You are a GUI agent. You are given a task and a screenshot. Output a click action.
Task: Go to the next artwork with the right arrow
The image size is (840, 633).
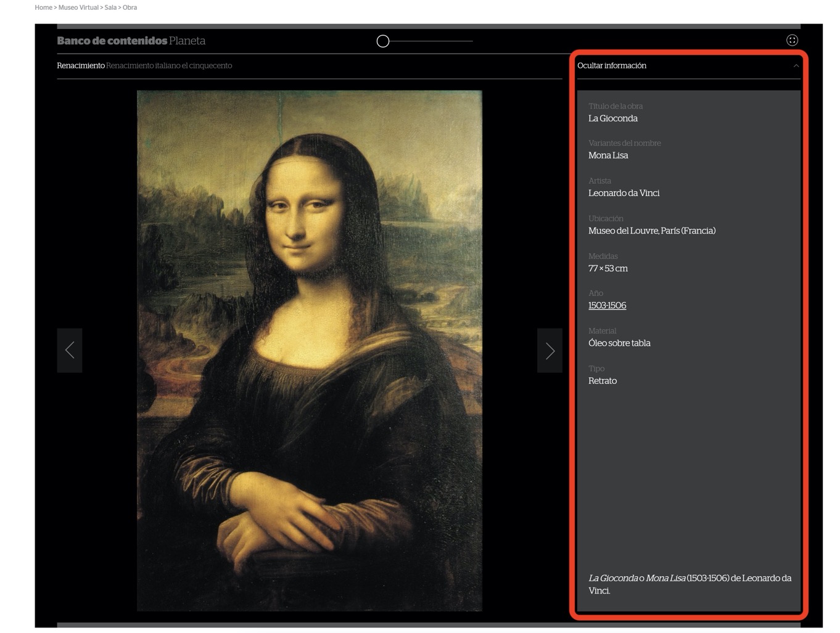tap(550, 350)
